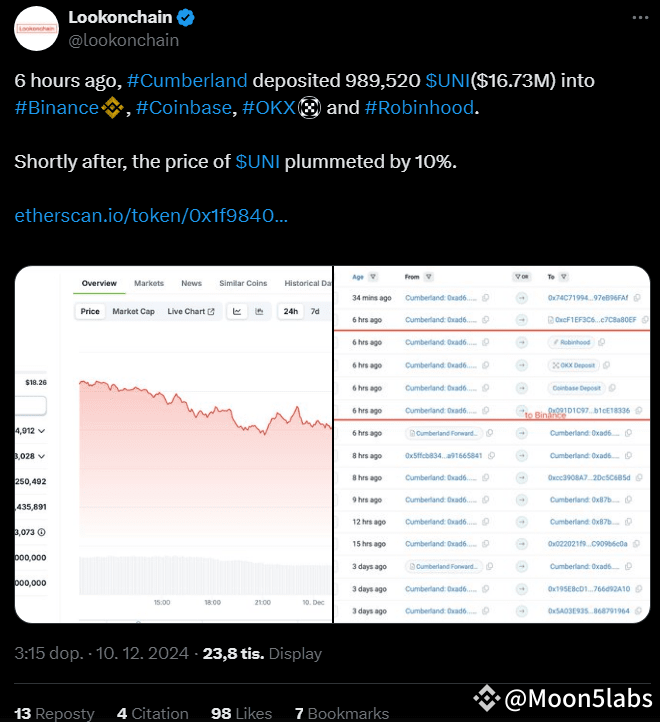Open the Markets tab
Screen dimensions: 660x722
pos(149,283)
